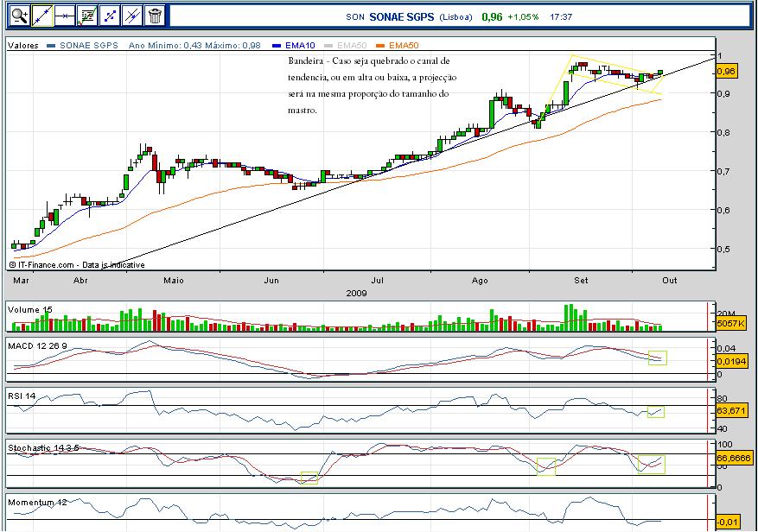Click the SONAE SGPS legend entry
Viewport: 758px width, 532px height.
89,46
